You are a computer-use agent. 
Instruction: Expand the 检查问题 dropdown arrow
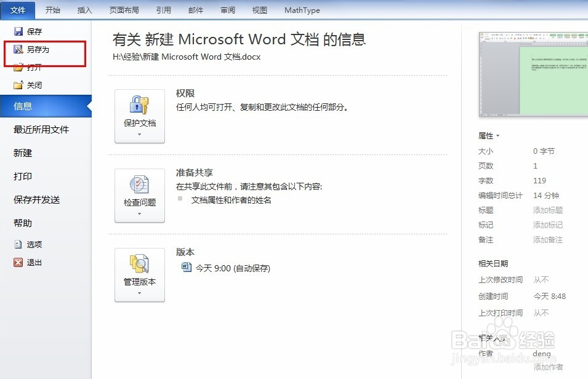140,213
